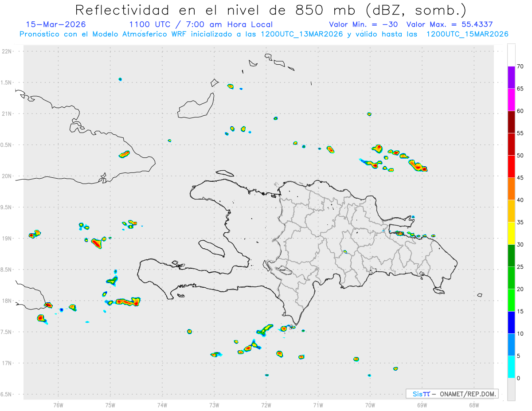Click the 'Valor Max. = 55.4337' text
Viewport: 532px width, 411px height.
450,24
